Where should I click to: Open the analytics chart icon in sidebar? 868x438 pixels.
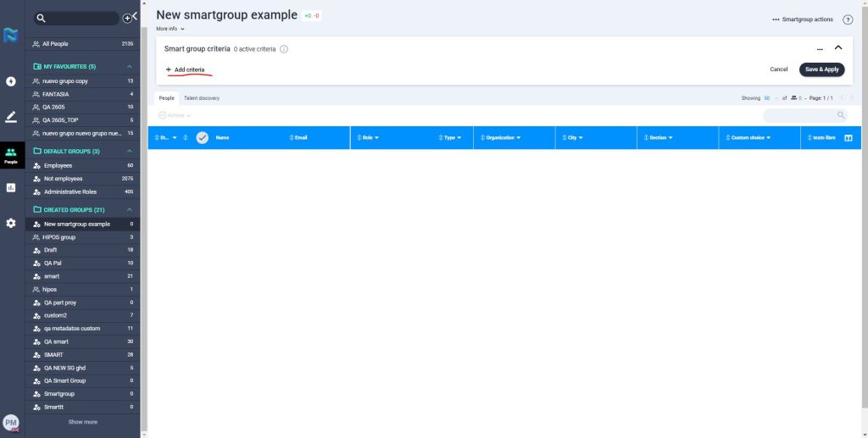11,187
